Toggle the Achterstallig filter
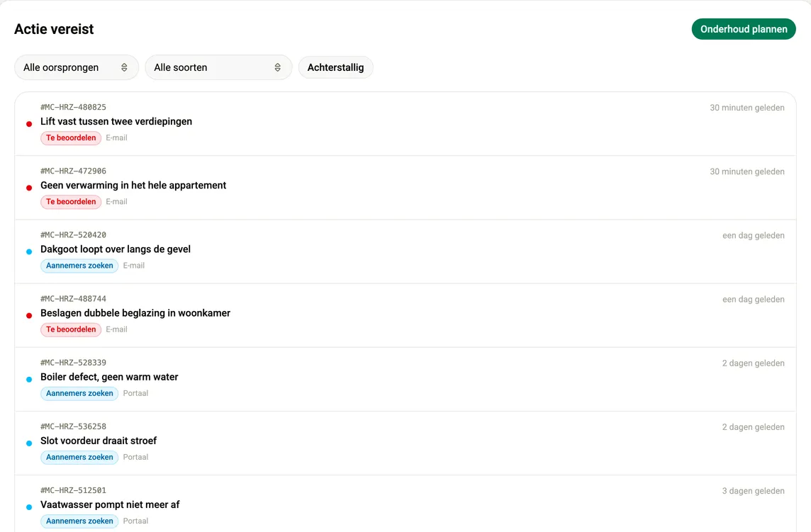This screenshot has height=532, width=811. 336,68
